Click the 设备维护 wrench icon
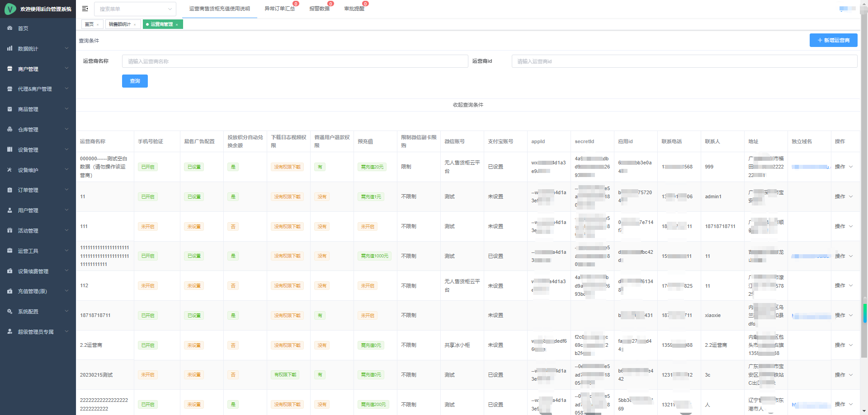Image resolution: width=868 pixels, height=415 pixels. pyautogui.click(x=10, y=170)
